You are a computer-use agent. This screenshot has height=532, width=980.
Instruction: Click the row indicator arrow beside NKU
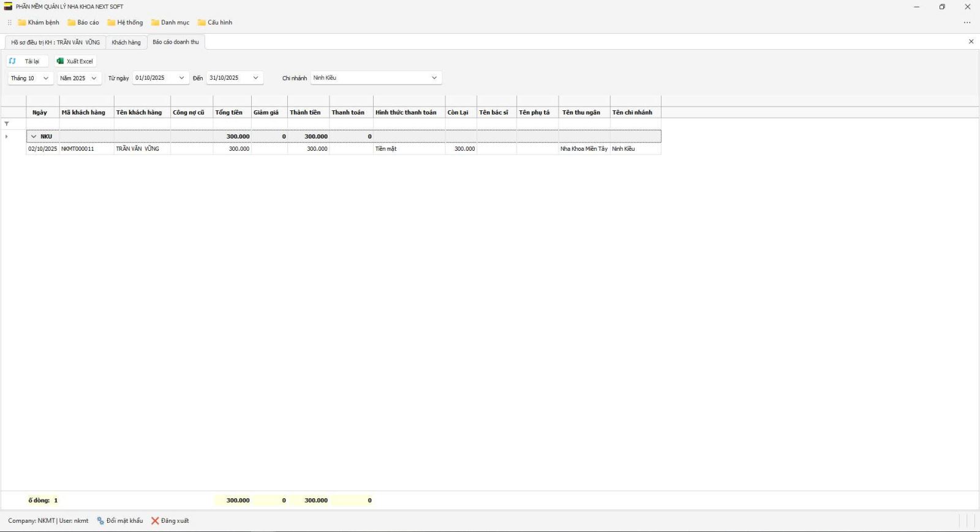tap(7, 137)
